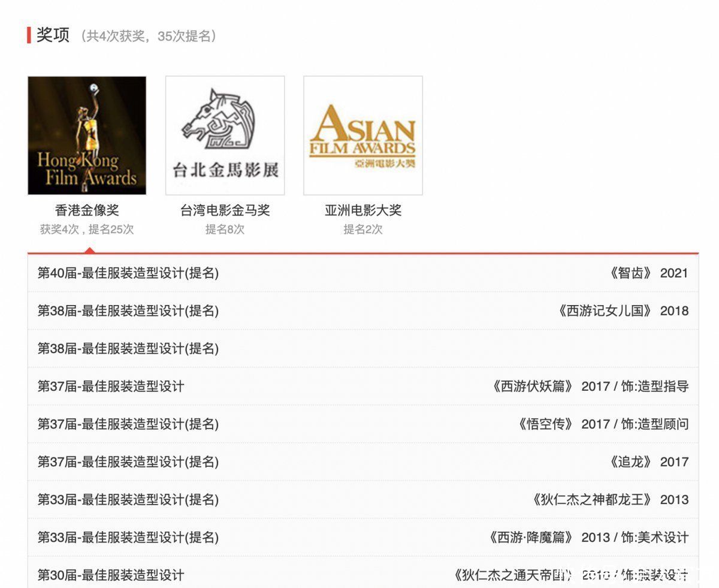
Task: Open the film link 《狄仁杰之神都龙王》
Action: click(x=591, y=500)
